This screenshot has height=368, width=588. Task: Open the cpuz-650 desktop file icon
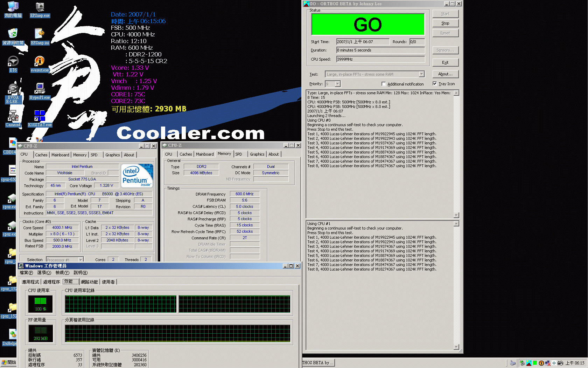9,173
